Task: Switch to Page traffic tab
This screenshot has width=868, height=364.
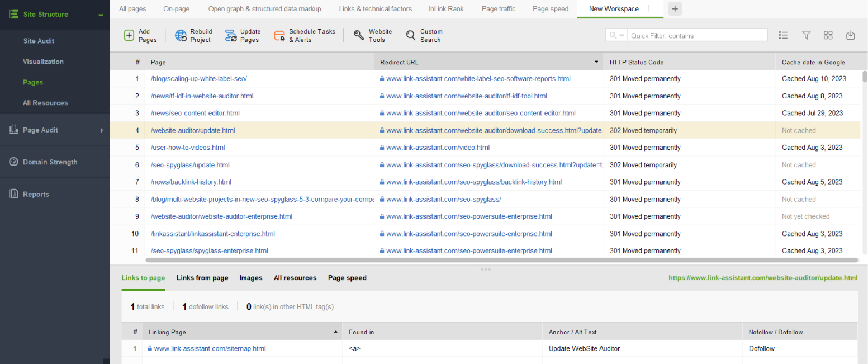Action: [x=498, y=9]
